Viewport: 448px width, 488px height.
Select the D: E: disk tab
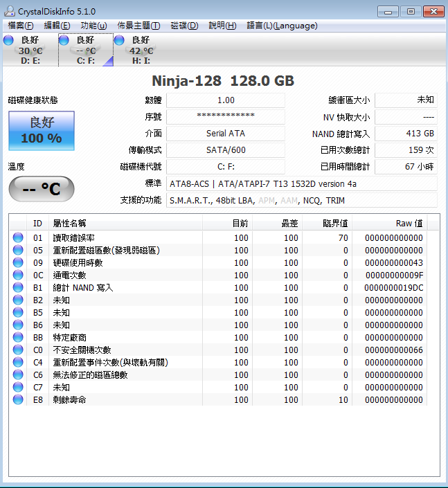click(30, 50)
